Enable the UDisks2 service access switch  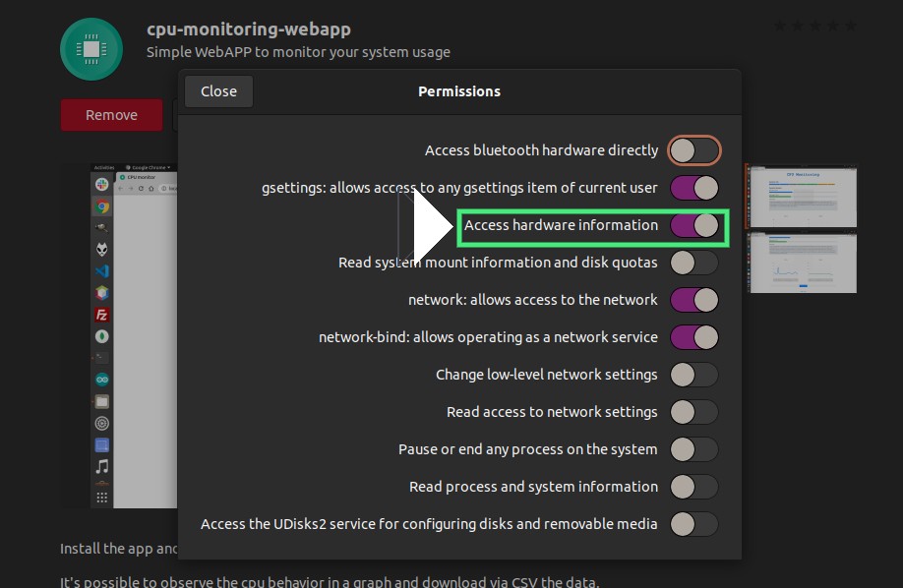coord(693,525)
